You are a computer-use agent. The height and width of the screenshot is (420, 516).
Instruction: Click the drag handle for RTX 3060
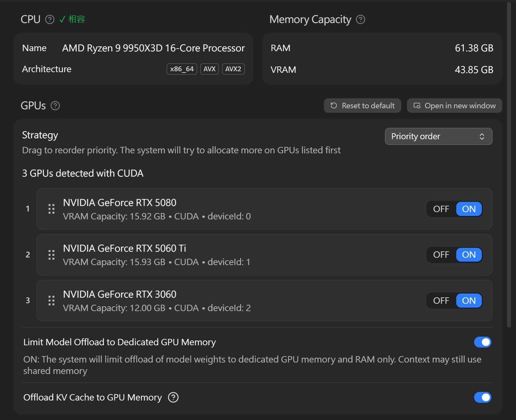[x=51, y=301]
